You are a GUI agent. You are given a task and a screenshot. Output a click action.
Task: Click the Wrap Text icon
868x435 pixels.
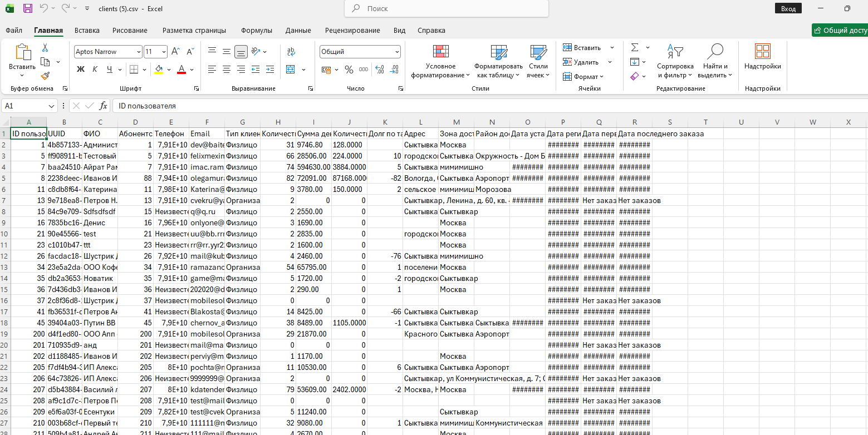click(291, 52)
